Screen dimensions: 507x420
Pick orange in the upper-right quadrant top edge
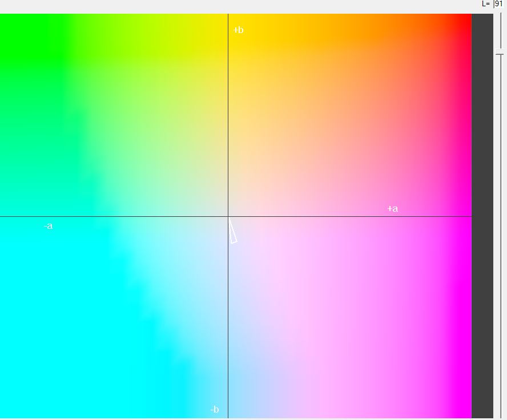click(354, 23)
